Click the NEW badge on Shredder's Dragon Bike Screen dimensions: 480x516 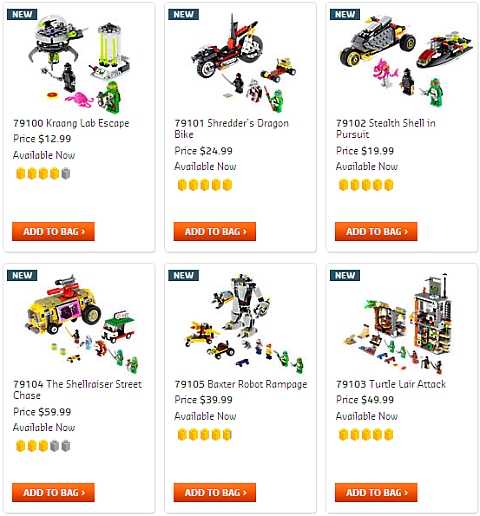point(183,14)
